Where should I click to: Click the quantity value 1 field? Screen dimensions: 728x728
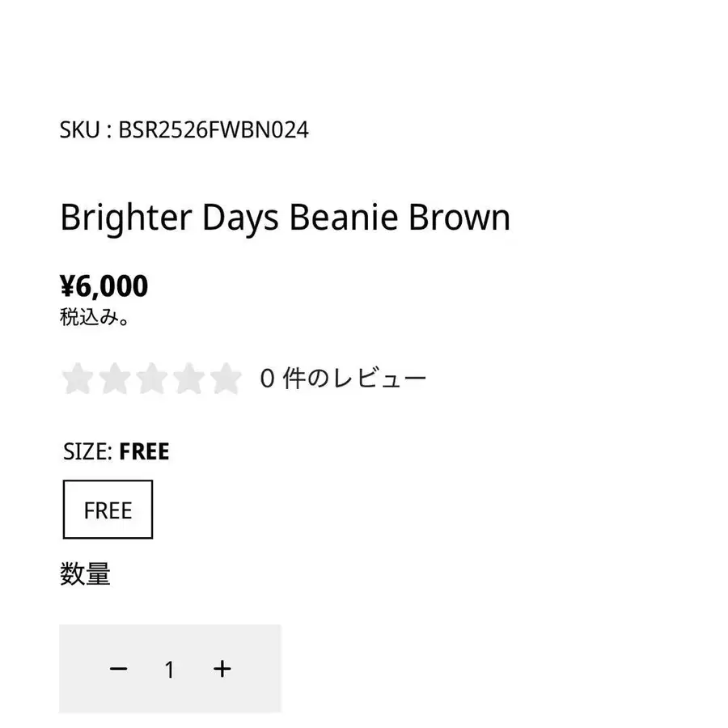pos(170,669)
